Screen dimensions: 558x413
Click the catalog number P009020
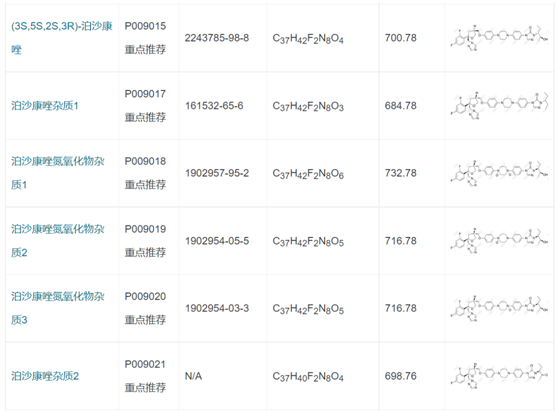145,297
